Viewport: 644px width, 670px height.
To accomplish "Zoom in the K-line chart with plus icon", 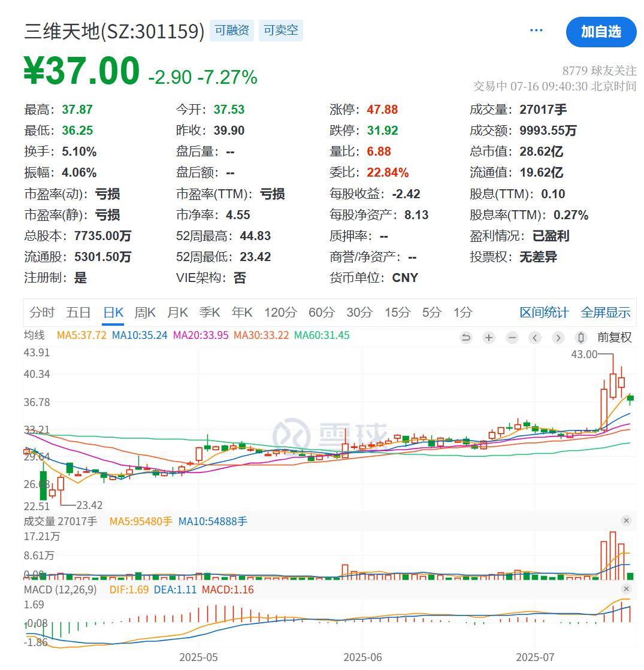I will tap(489, 338).
